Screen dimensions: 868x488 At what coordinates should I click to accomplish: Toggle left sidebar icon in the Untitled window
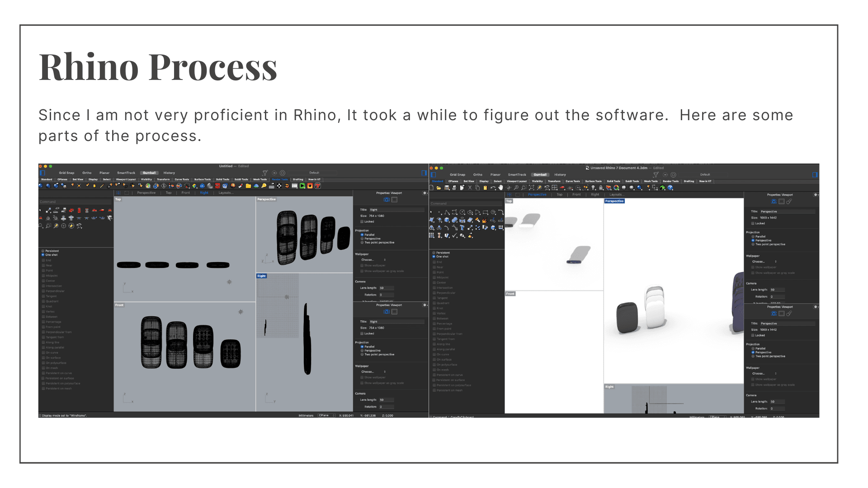click(x=42, y=173)
